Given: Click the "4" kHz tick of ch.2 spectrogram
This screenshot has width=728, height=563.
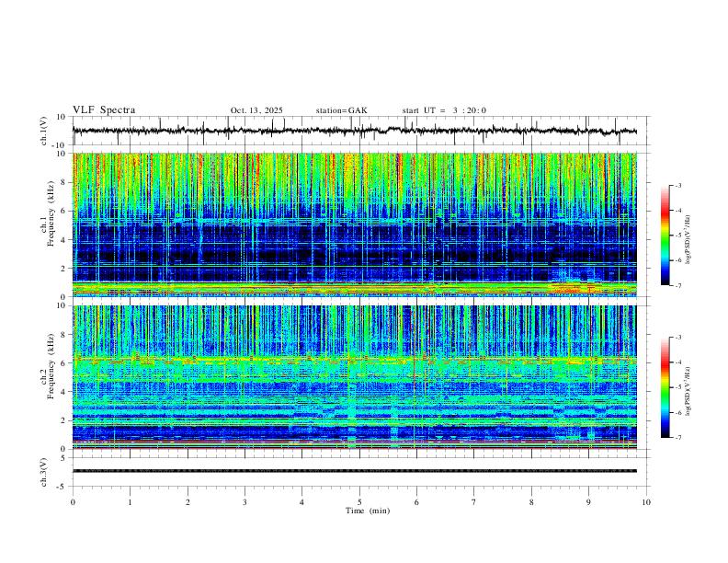Looking at the screenshot, I should pos(63,392).
